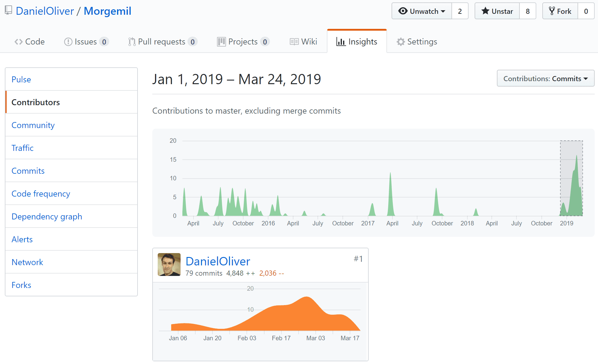Click the Settings gear icon
Viewport: 598px width, 364px height.
click(401, 42)
